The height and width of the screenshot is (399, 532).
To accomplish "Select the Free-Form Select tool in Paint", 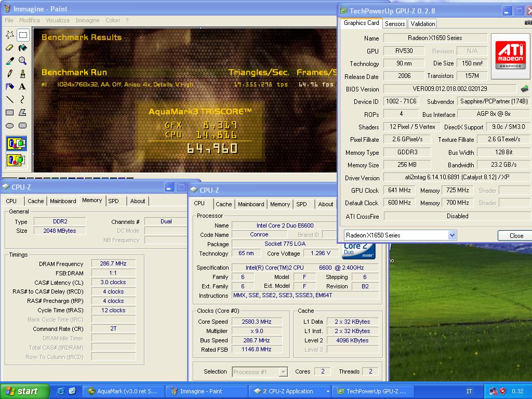I will [x=10, y=35].
